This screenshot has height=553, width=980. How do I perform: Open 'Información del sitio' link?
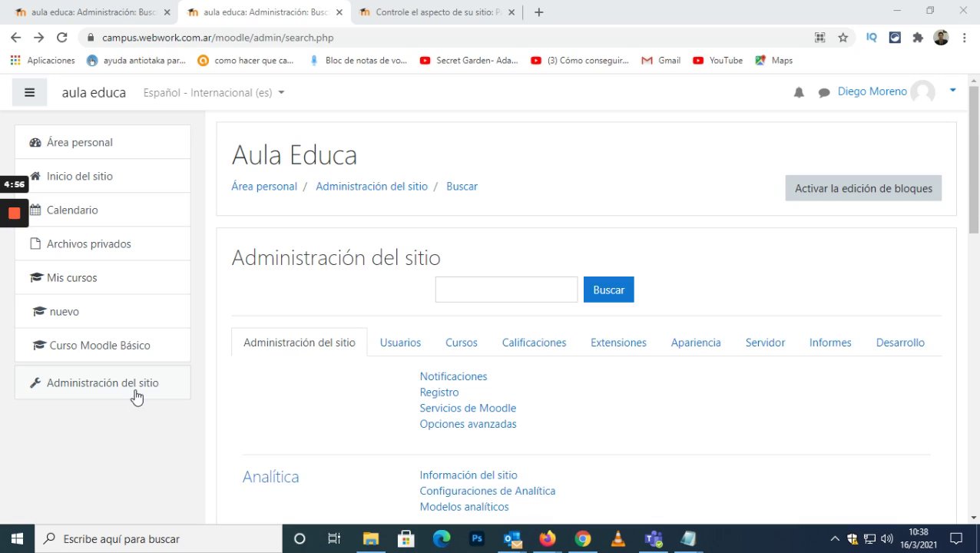(468, 475)
